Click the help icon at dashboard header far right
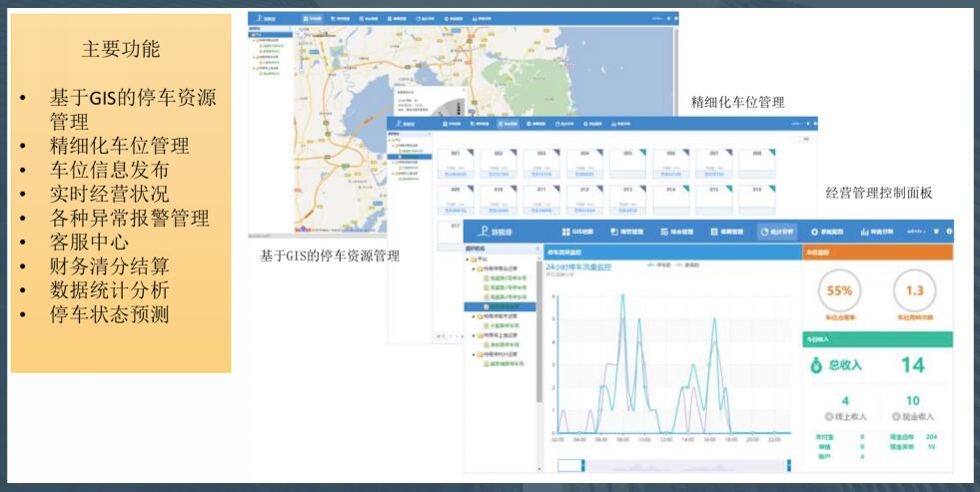980x492 pixels. 948,232
